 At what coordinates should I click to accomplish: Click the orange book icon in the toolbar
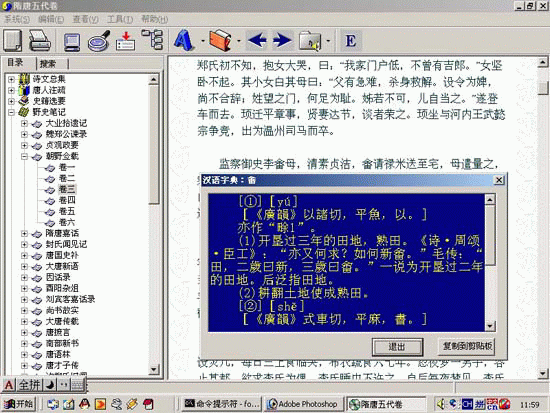[220, 40]
